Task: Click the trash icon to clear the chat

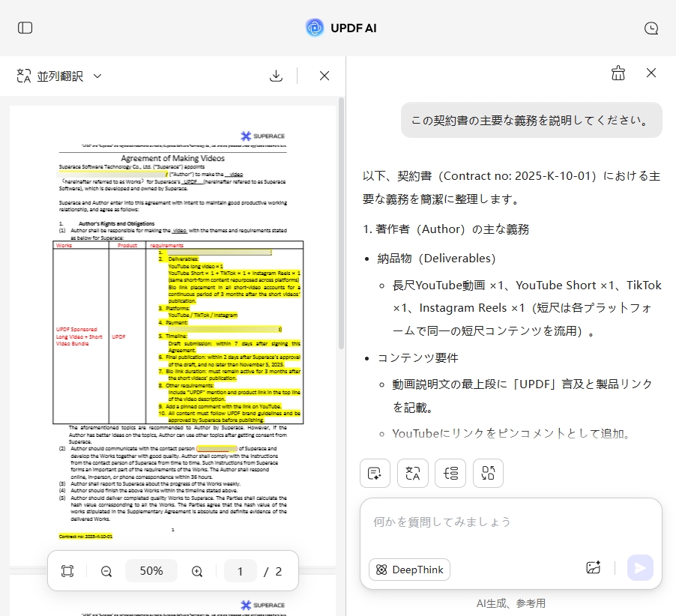Action: [618, 73]
